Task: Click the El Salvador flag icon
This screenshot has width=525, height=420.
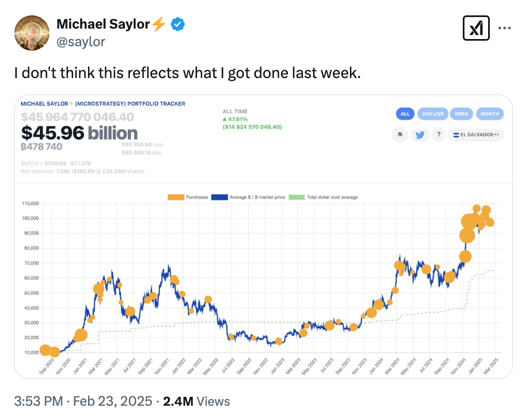Action: [x=457, y=134]
